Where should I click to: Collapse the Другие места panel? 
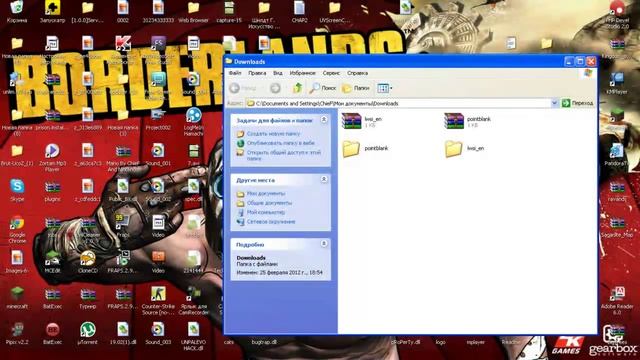click(x=324, y=179)
